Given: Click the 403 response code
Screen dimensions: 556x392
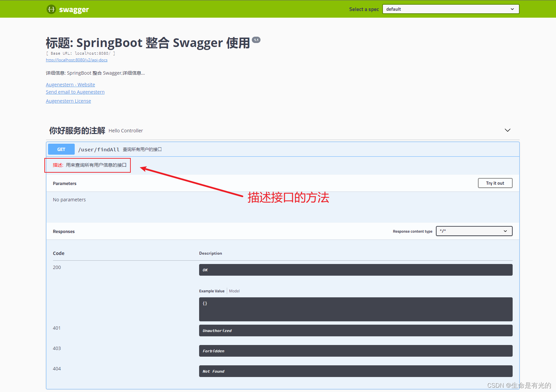Looking at the screenshot, I should (x=57, y=348).
